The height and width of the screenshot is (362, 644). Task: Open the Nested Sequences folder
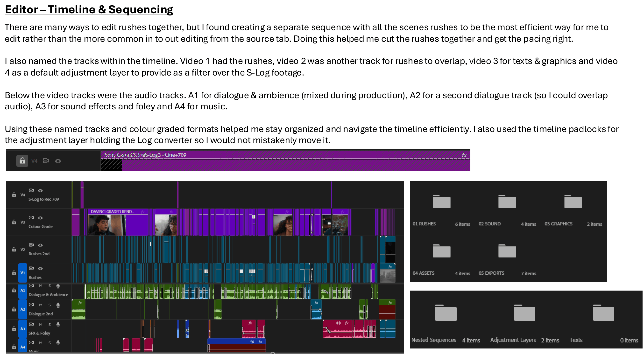(446, 313)
